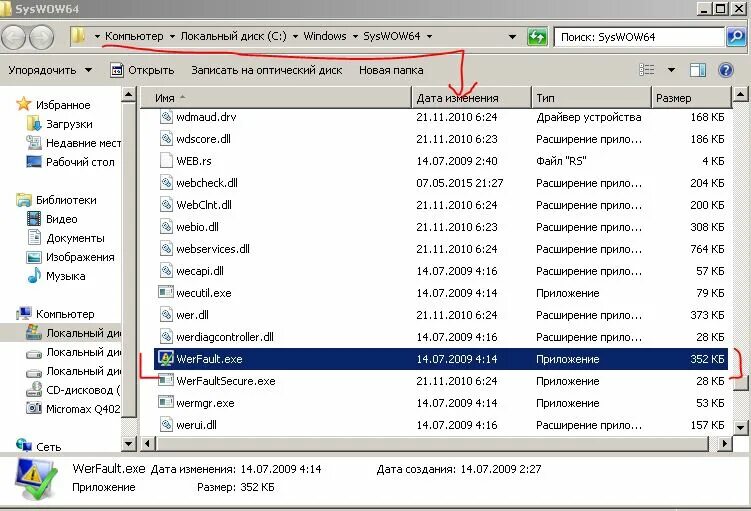Open the address bar history dropdown
Image resolution: width=751 pixels, height=511 pixels.
point(512,37)
